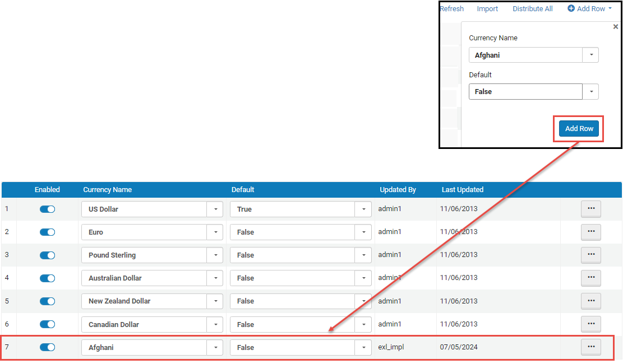Open more actions for Australian Dollar row
Image resolution: width=623 pixels, height=364 pixels.
pos(590,278)
